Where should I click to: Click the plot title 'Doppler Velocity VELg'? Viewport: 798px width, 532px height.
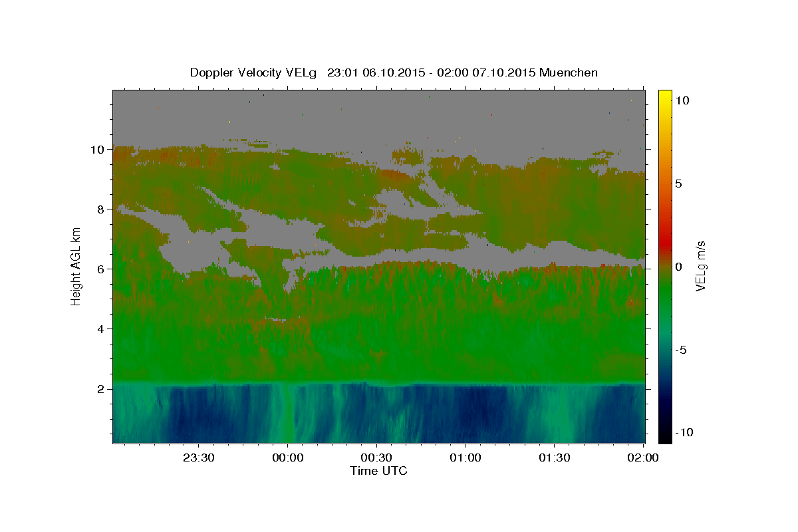pyautogui.click(x=254, y=72)
